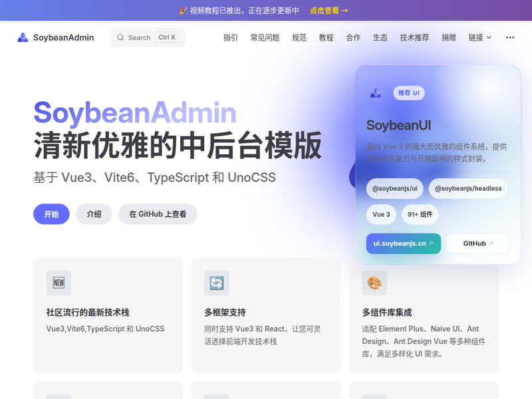
Task: Click the 多组件库集成 card title
Action: coord(387,313)
